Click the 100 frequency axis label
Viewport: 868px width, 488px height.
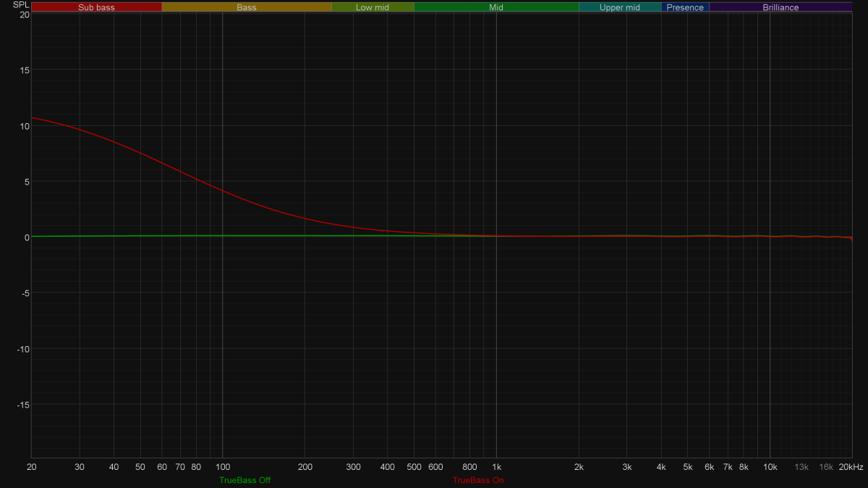point(222,467)
